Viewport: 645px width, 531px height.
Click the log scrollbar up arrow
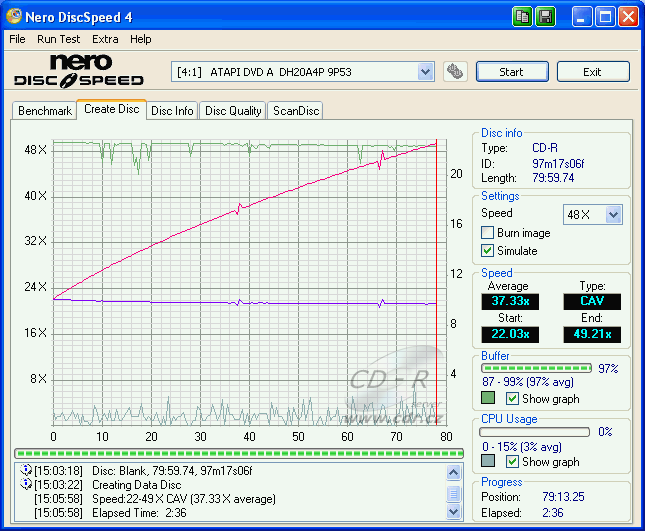453,473
